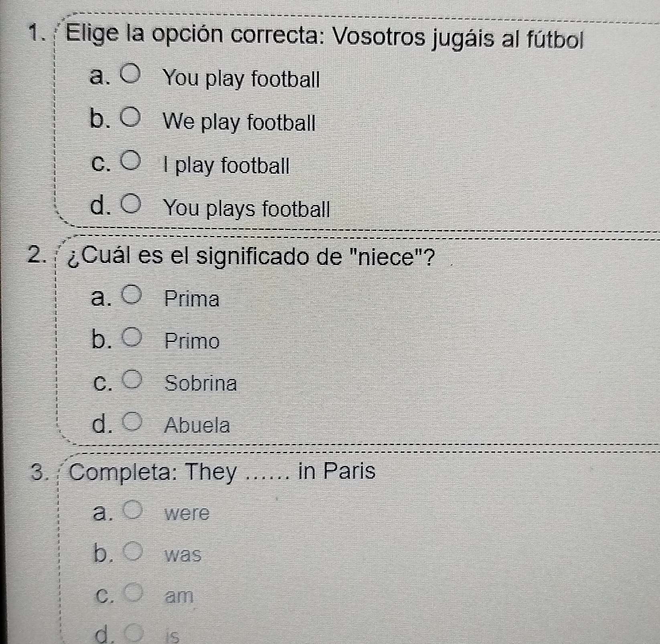Select the 'was' radio button
This screenshot has height=644, width=660.
point(133,551)
